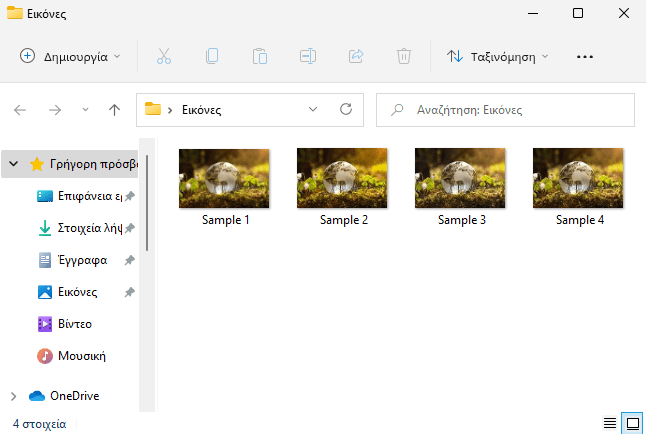Viewport: 646px width, 434px height.
Task: Maximize the Εικόνες window
Action: coord(578,13)
